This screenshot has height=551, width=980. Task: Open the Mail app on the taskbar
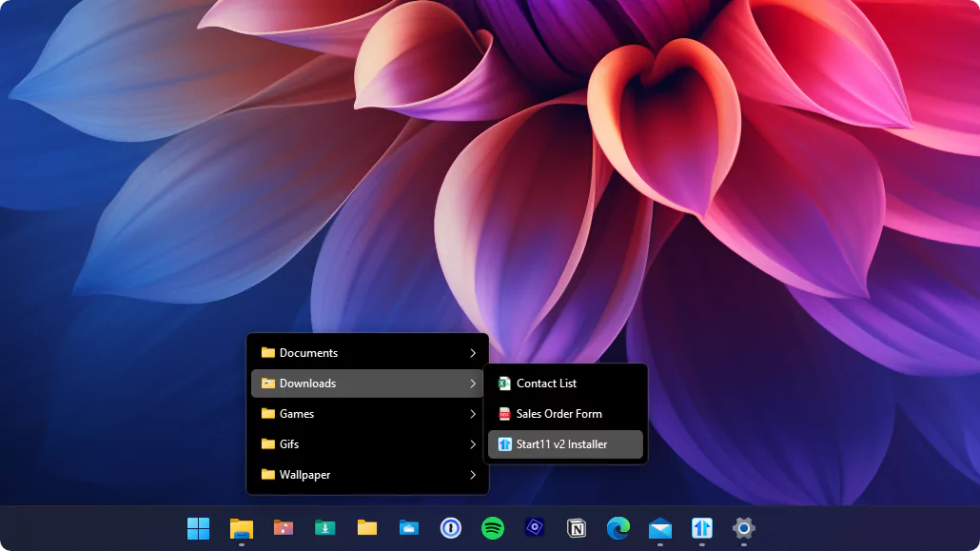tap(659, 528)
